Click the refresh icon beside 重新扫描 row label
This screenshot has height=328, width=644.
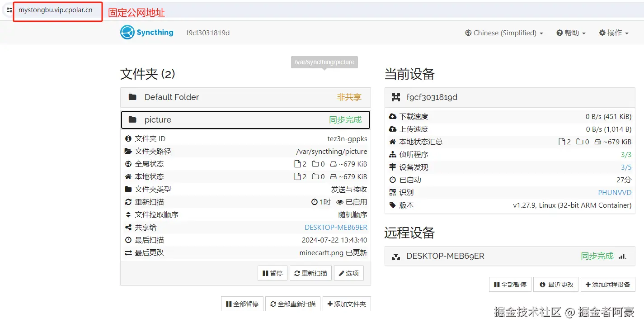click(128, 202)
